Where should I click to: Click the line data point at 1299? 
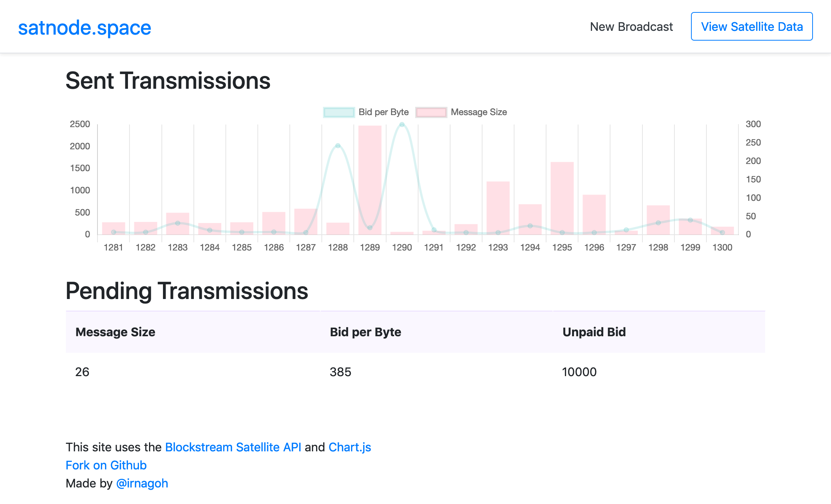click(690, 220)
